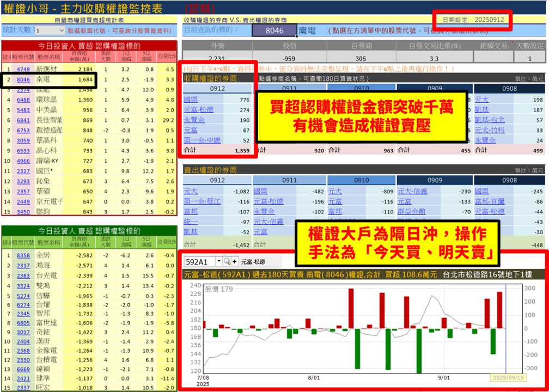
Task: Click broker 群益金鼎 in 0909 selling list
Action: click(412, 212)
